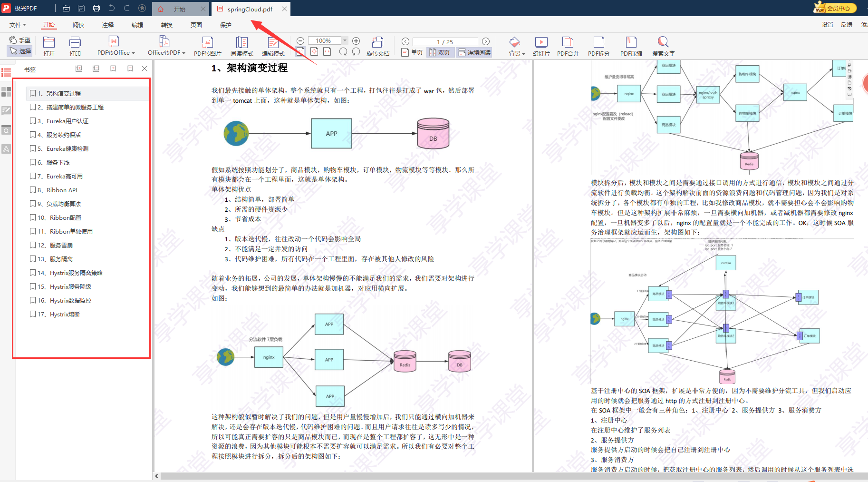Enter 阅读模式 reading mode

tap(242, 46)
